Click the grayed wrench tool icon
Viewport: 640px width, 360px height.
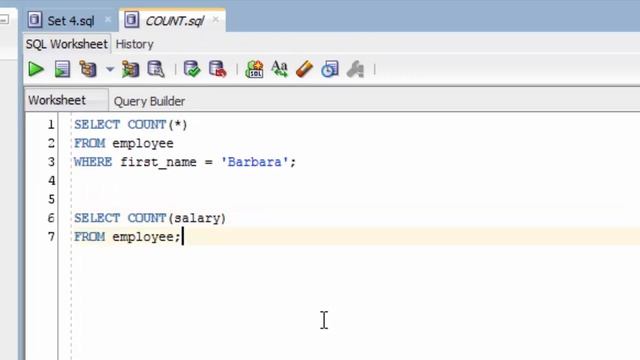pos(355,69)
